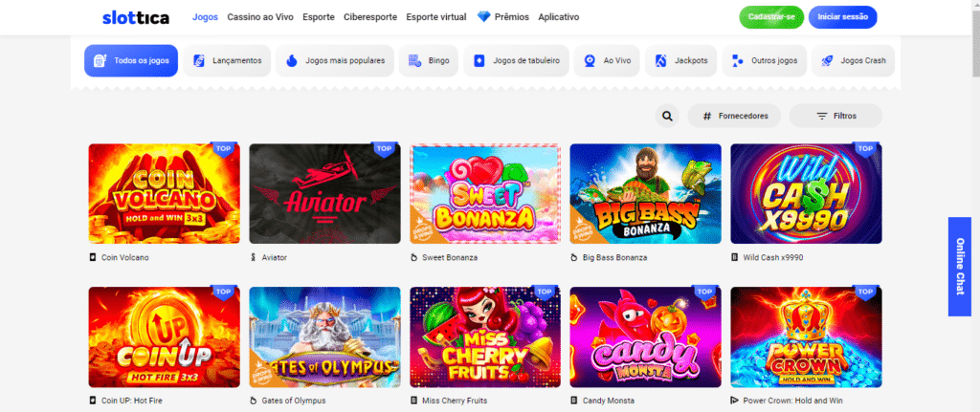Open the game search magnifier

[x=667, y=116]
